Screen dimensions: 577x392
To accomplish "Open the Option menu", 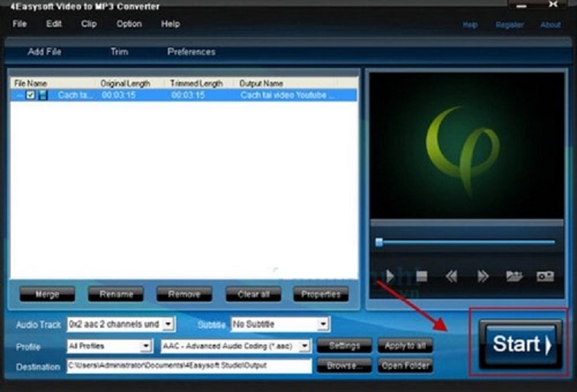I will coord(129,24).
